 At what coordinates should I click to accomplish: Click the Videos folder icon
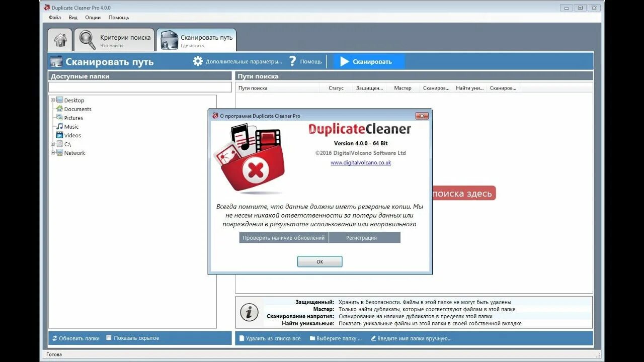coord(60,135)
